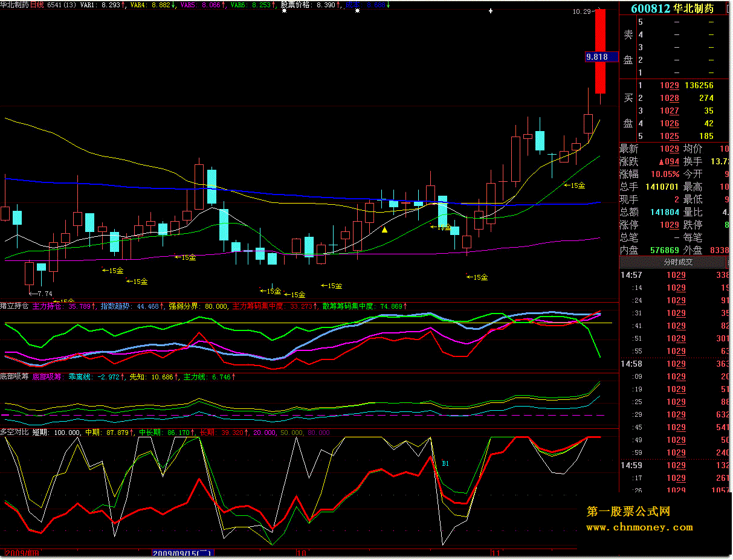
Task: Click the 先知: 10.686 value
Action: pyautogui.click(x=153, y=376)
